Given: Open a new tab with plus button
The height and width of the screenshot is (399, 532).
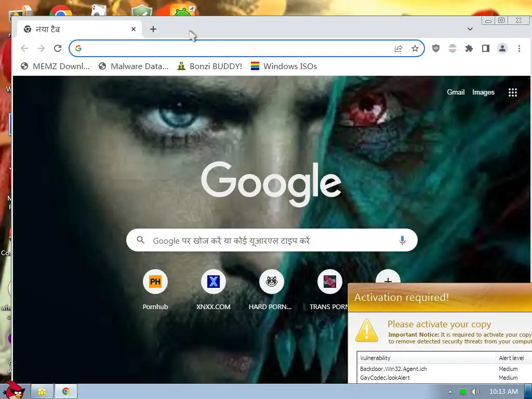Looking at the screenshot, I should click(153, 29).
